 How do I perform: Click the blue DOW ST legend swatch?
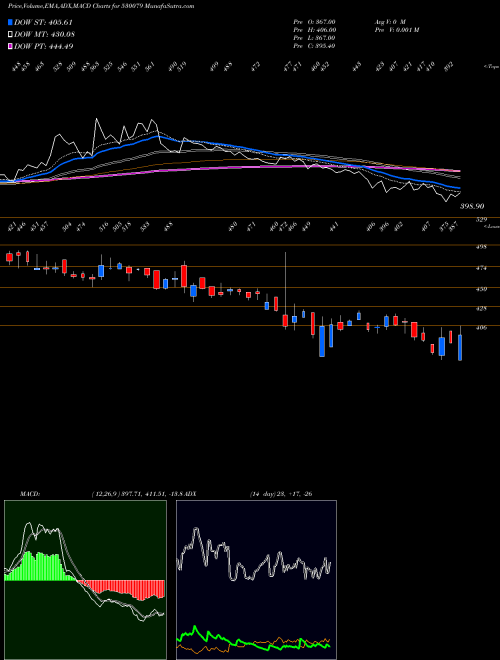pos(10,22)
